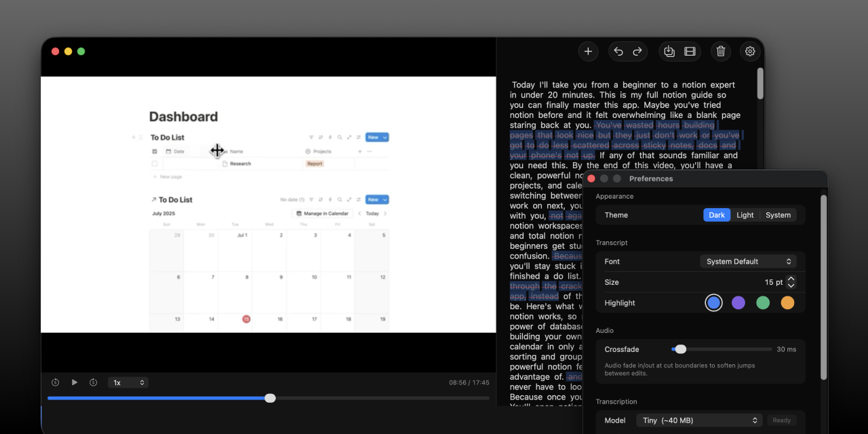Click the skip back 5 seconds icon
This screenshot has width=868, height=434.
tap(56, 382)
